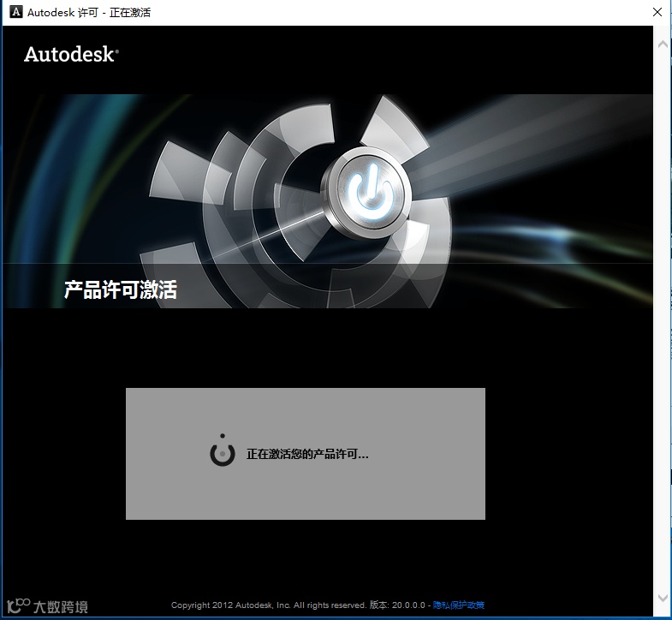Image resolution: width=672 pixels, height=620 pixels.
Task: Click the 正在激活您的产品许可... status text
Action: [x=307, y=454]
